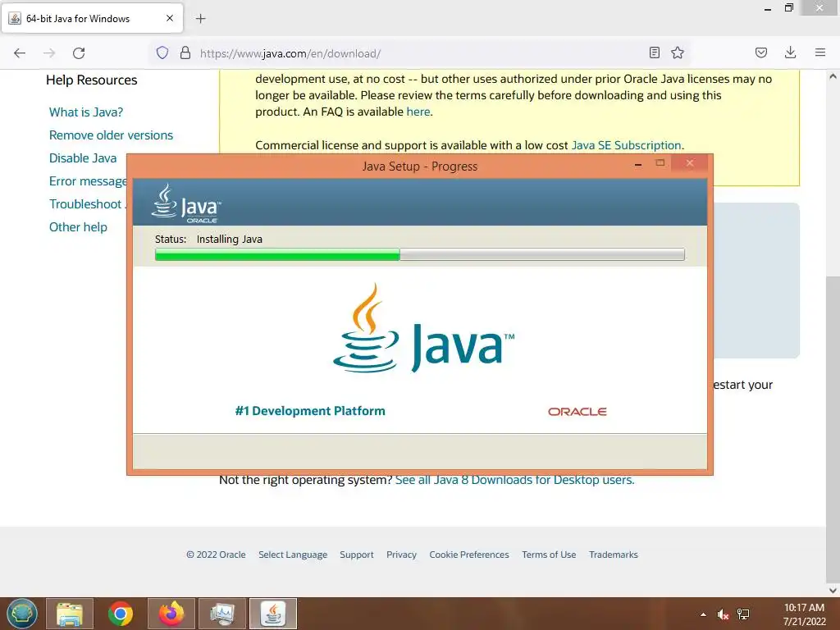Click Status: Installing Java text
The width and height of the screenshot is (840, 630).
[x=208, y=239]
